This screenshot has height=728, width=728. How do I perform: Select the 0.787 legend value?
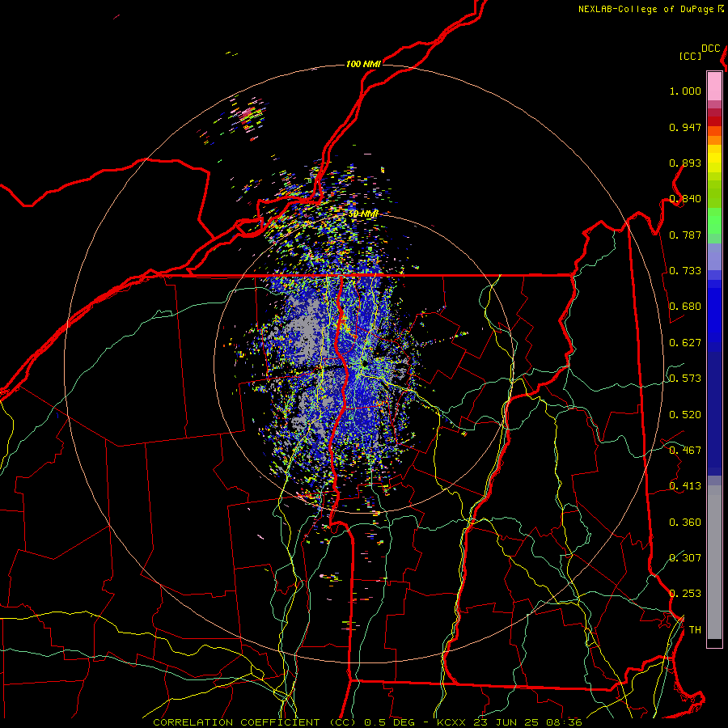[x=685, y=235]
